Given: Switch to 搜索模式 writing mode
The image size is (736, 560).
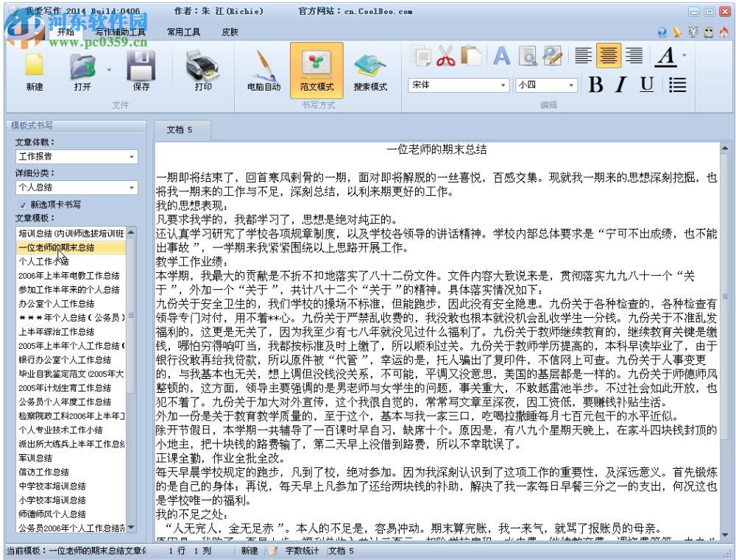Looking at the screenshot, I should pyautogui.click(x=372, y=70).
